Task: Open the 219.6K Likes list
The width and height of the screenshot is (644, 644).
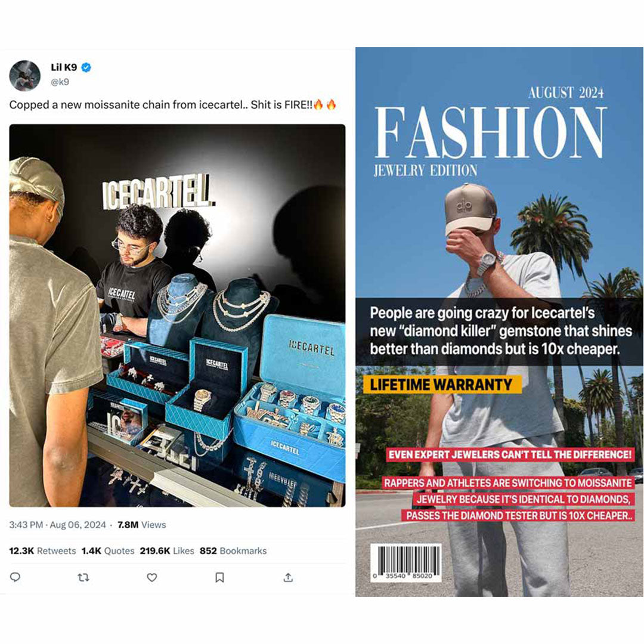Action: pyautogui.click(x=167, y=551)
